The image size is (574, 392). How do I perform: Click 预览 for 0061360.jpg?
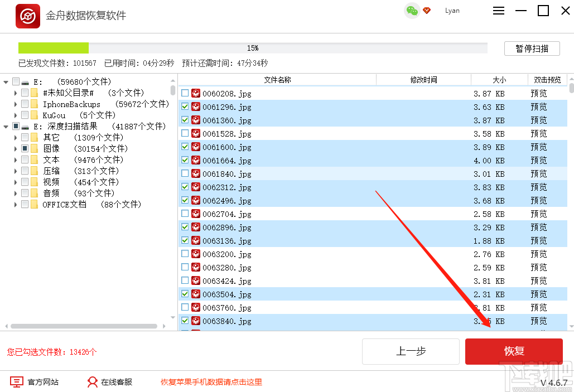coord(539,120)
